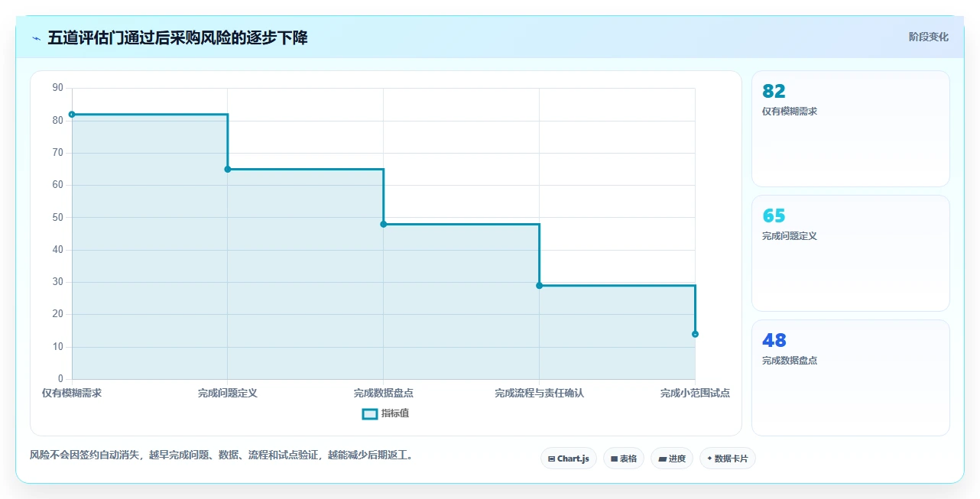Click data point at 完成流程与责任确认 value 29
The height and width of the screenshot is (499, 980).
click(x=540, y=285)
